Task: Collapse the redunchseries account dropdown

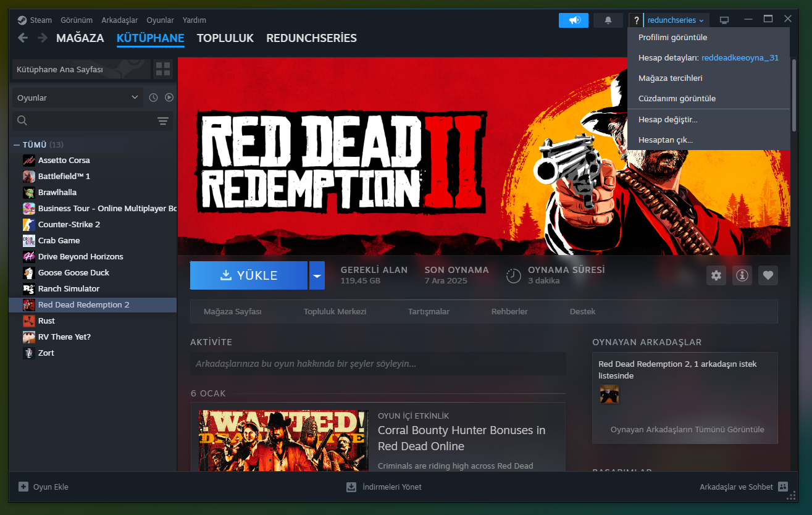Action: 676,20
